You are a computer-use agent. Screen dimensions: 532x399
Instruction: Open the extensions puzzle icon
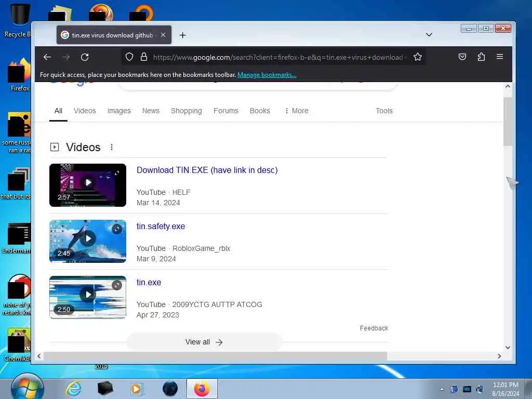[481, 57]
